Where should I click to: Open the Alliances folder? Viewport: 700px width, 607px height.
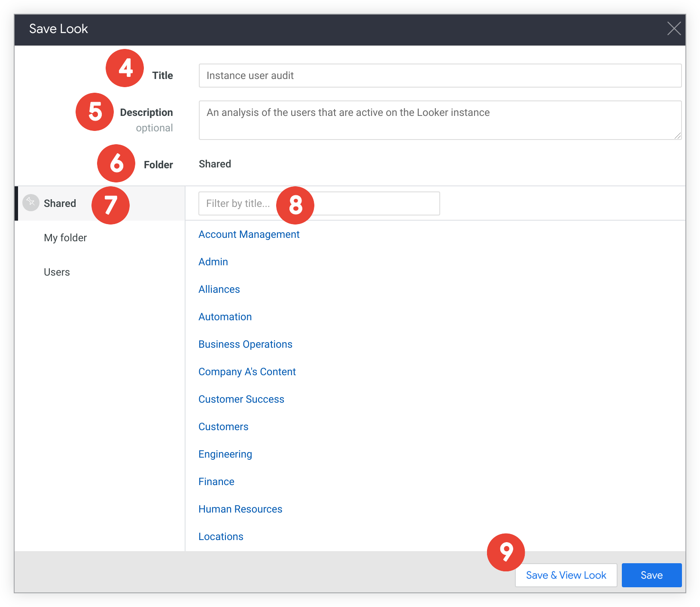pos(219,289)
